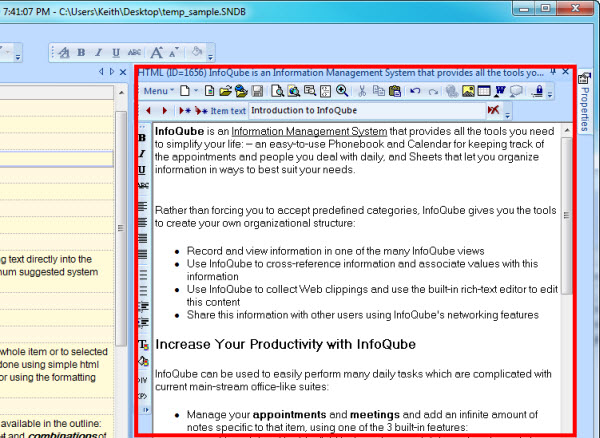Expand the HTML toolbar overflow options

[550, 93]
